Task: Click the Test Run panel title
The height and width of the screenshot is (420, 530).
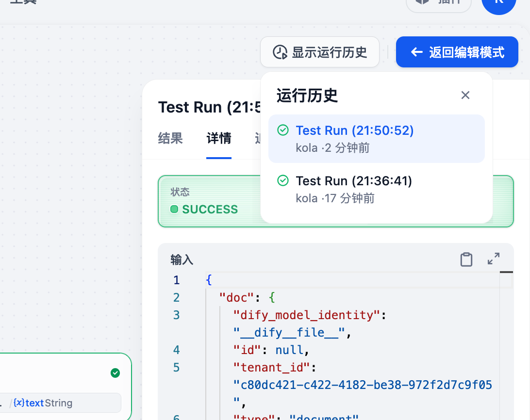Action: 210,108
